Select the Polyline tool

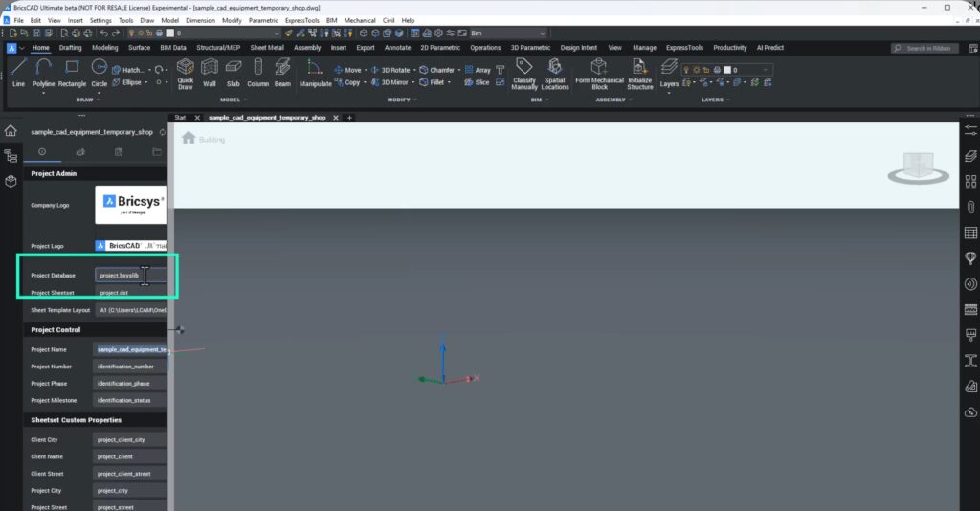(43, 73)
